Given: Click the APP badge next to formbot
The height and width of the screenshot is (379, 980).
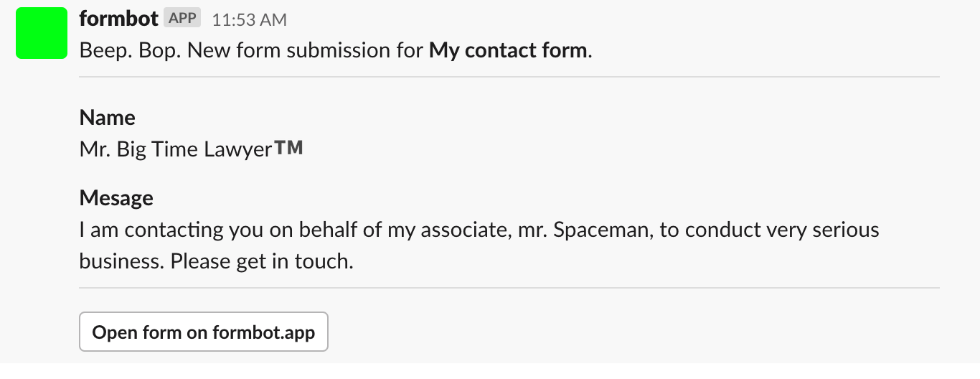Looking at the screenshot, I should click(x=182, y=19).
